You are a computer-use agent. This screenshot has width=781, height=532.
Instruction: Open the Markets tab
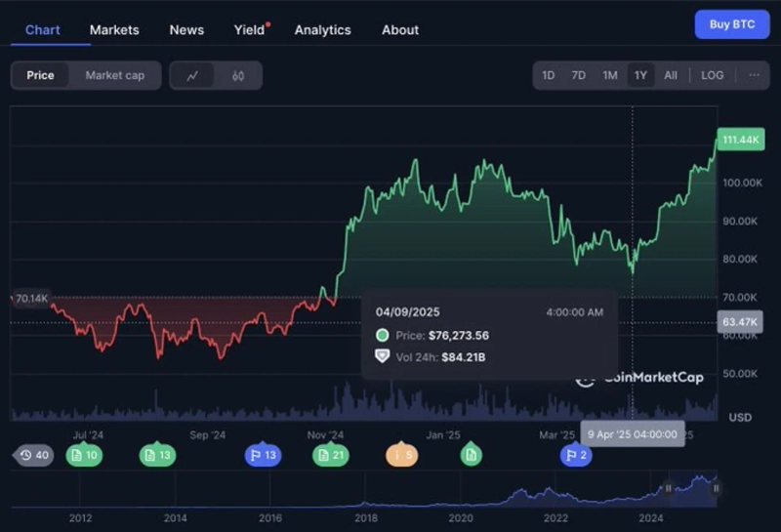click(x=114, y=30)
